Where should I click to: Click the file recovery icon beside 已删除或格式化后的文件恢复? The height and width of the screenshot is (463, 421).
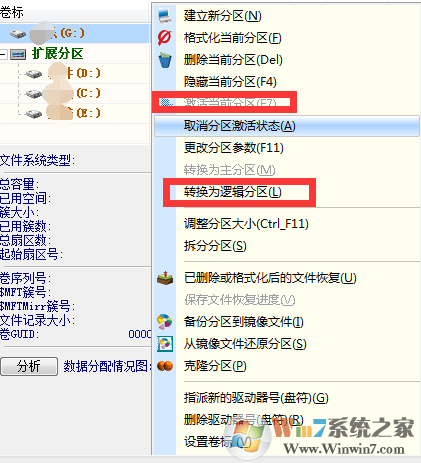coord(165,278)
